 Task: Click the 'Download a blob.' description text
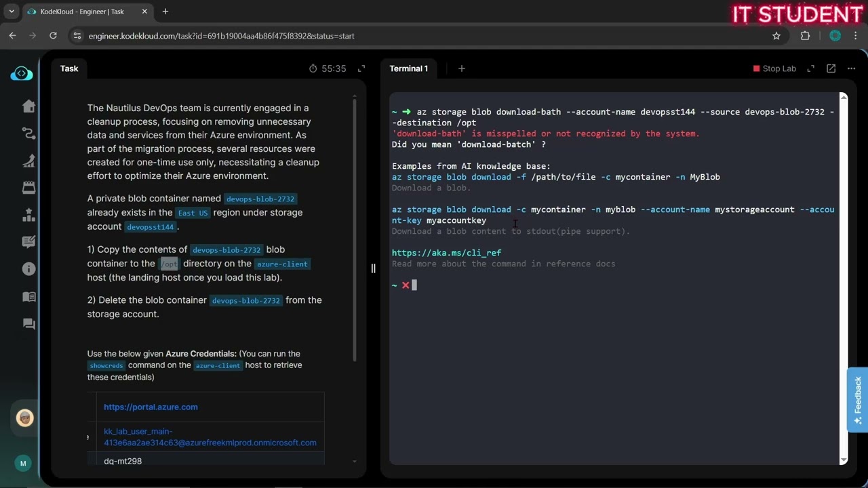tap(431, 188)
